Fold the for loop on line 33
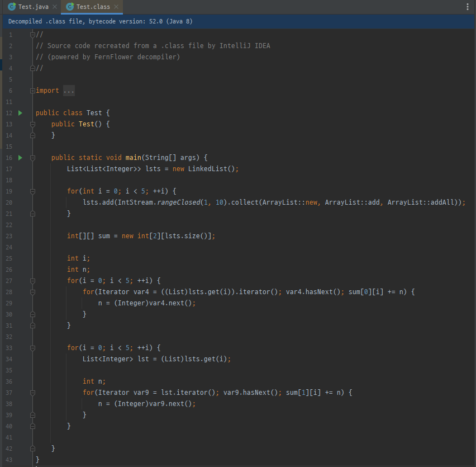 tap(32, 348)
